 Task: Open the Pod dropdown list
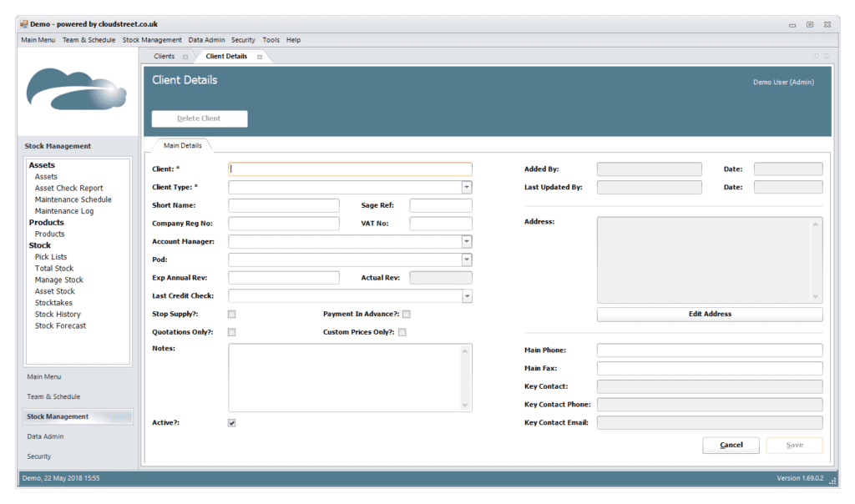465,259
